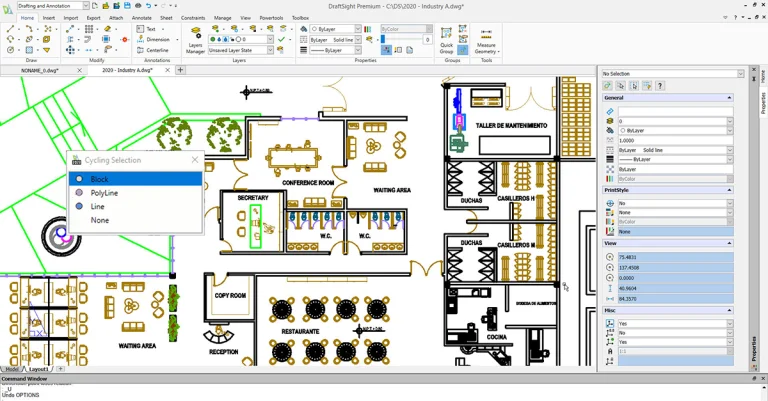Screen dimensions: 768x401
Task: Collapse the PrintStyle section
Action: (729, 190)
